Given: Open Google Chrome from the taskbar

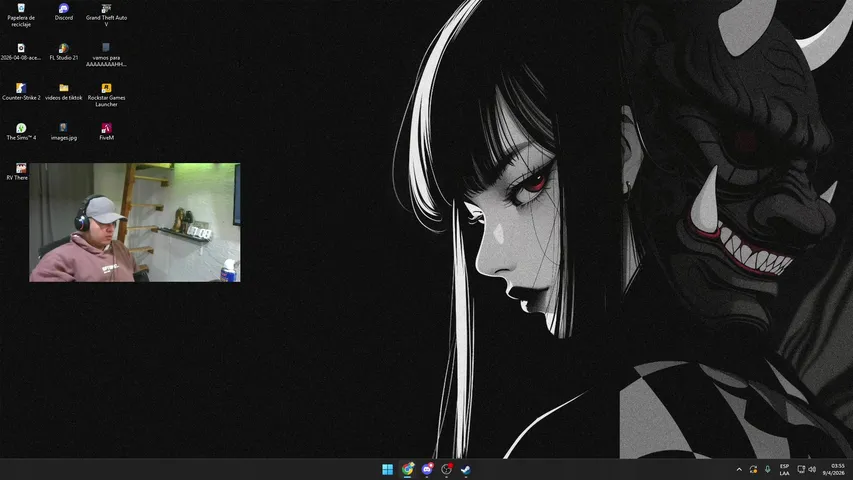Looking at the screenshot, I should (x=407, y=469).
